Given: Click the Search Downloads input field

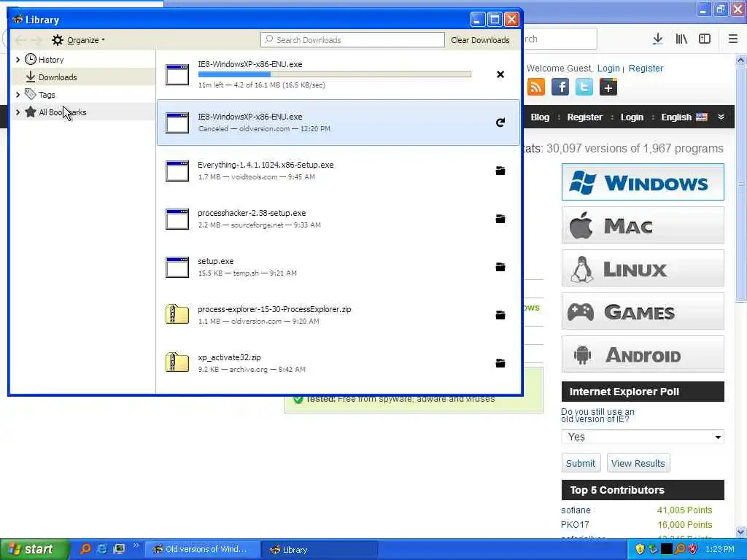Looking at the screenshot, I should click(x=352, y=40).
